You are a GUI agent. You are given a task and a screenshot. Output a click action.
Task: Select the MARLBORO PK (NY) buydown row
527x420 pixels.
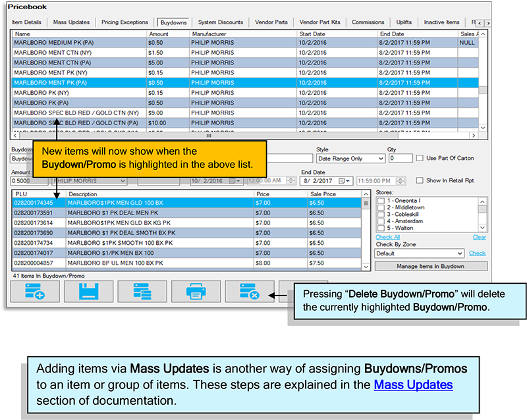(x=245, y=93)
